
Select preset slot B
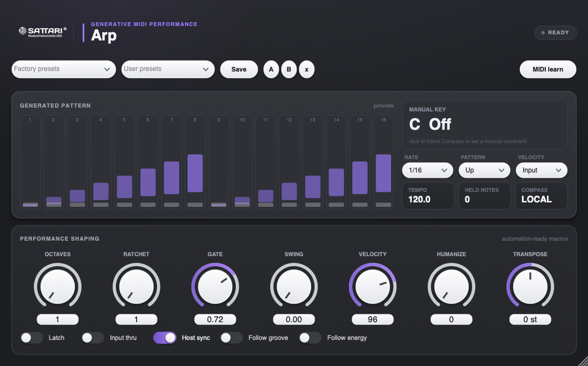tap(289, 69)
